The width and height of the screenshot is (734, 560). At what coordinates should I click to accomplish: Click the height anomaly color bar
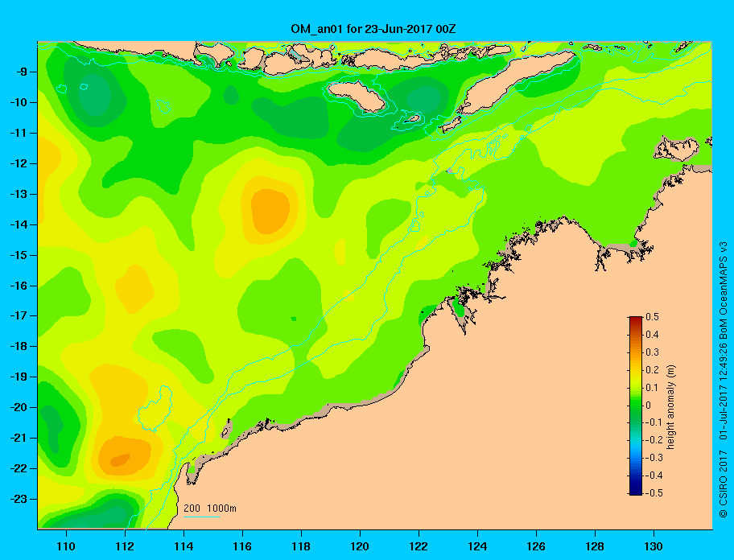pyautogui.click(x=636, y=406)
